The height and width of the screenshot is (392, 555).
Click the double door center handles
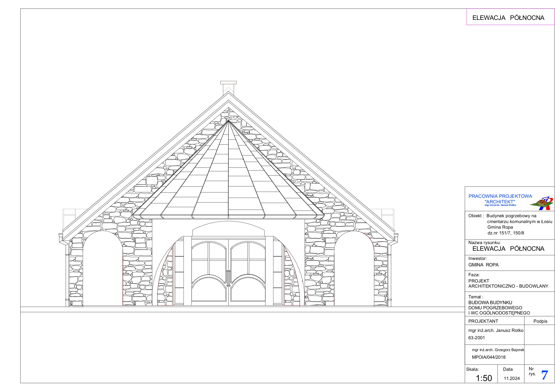tap(228, 278)
